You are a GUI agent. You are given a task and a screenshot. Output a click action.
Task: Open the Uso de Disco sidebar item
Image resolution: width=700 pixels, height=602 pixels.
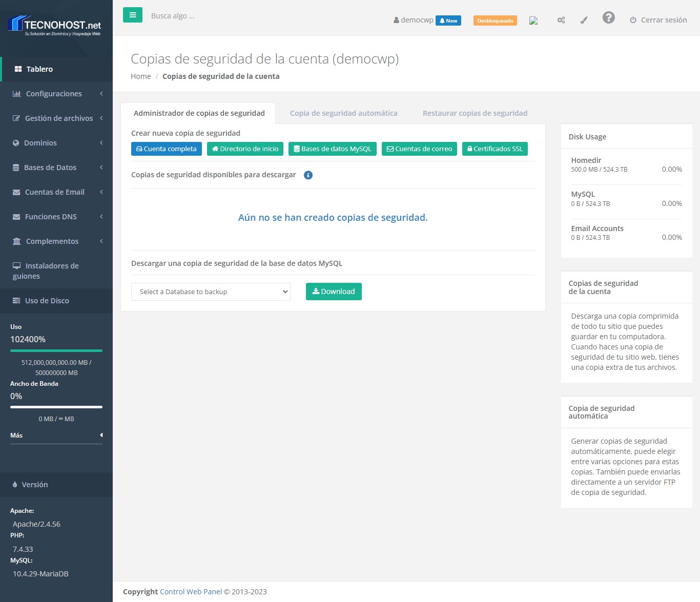(47, 301)
